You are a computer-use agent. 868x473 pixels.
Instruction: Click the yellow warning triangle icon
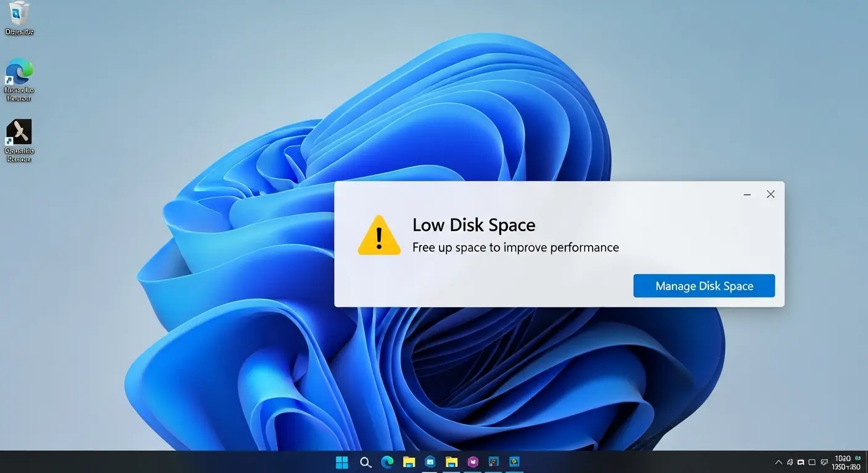pyautogui.click(x=379, y=235)
